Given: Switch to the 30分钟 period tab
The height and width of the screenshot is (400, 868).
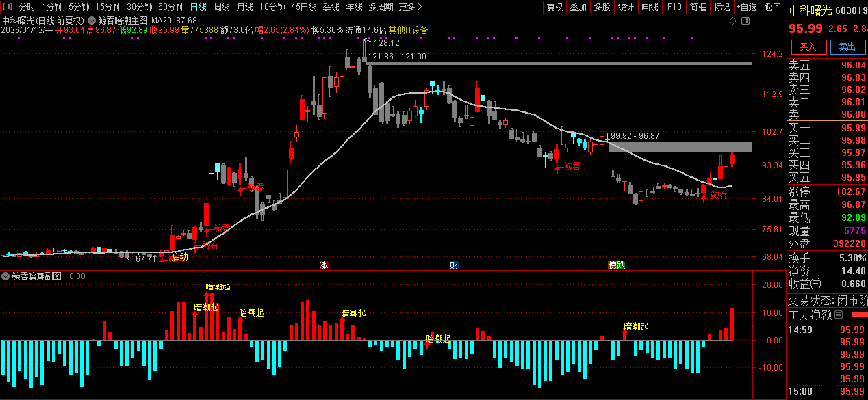Looking at the screenshot, I should 140,7.
